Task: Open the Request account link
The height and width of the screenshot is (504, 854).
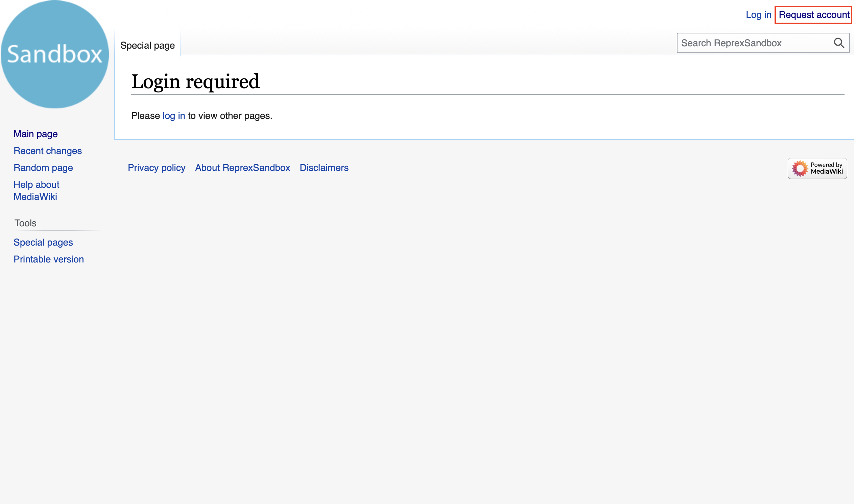Action: (x=813, y=15)
